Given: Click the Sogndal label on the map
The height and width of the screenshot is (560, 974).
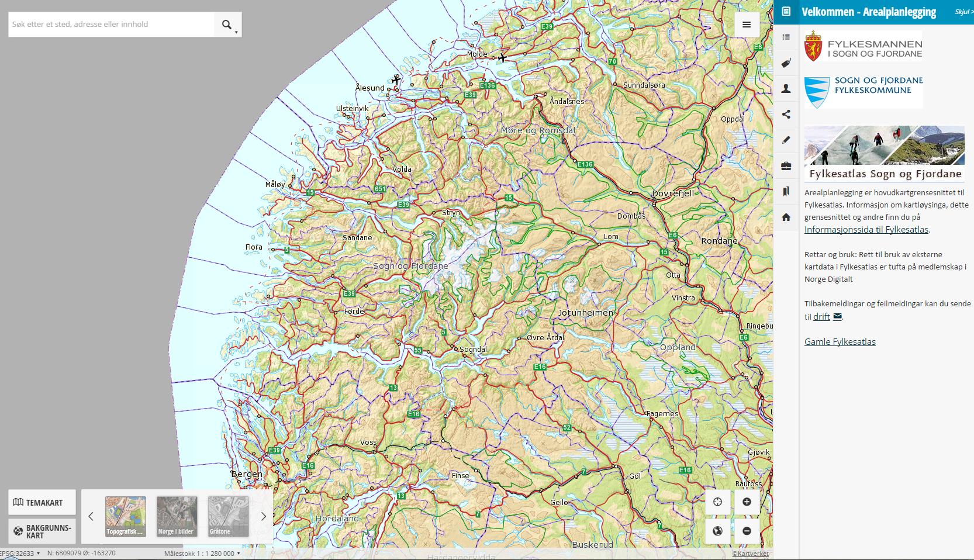Looking at the screenshot, I should pos(474,350).
